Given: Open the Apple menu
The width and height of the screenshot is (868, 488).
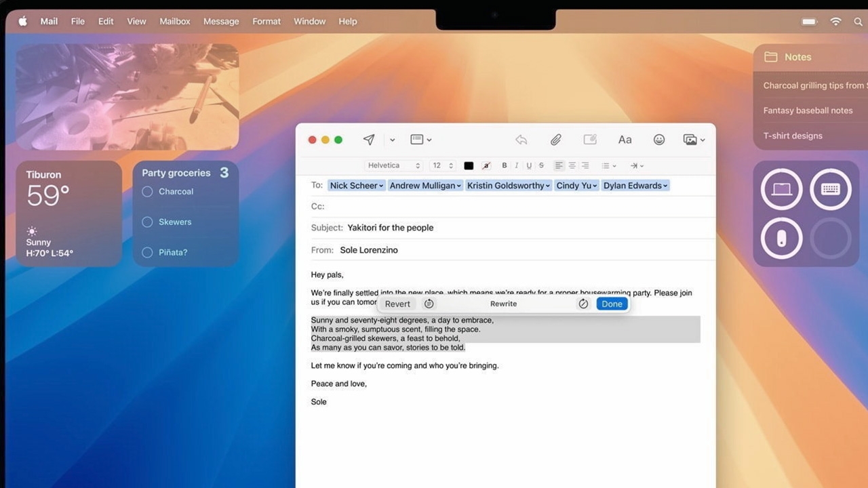Looking at the screenshot, I should coord(23,21).
